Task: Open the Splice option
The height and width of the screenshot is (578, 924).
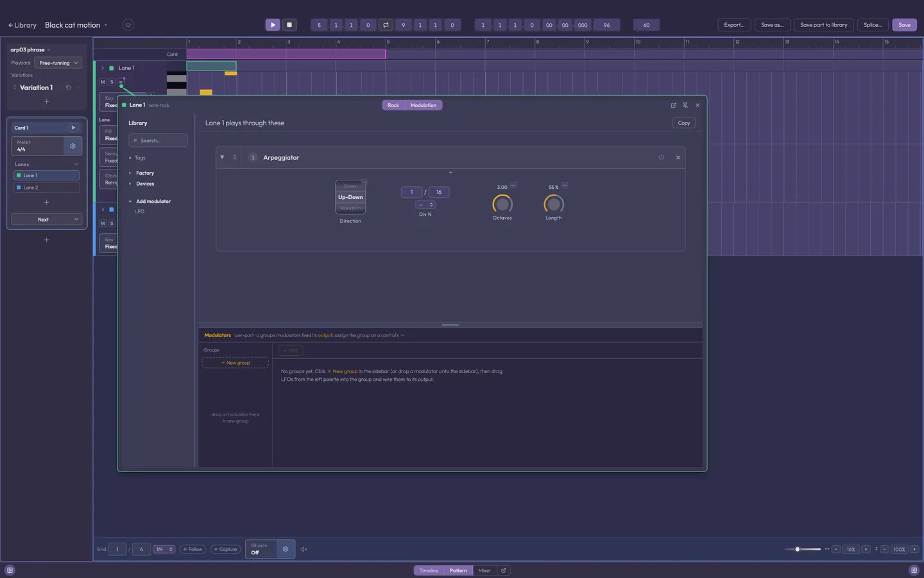Action: (x=873, y=25)
